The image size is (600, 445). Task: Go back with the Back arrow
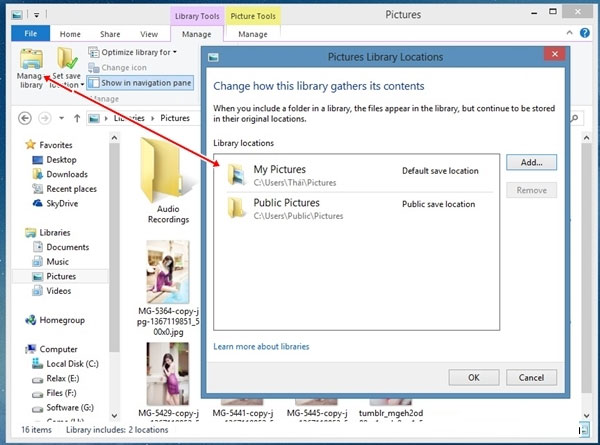tap(25, 118)
